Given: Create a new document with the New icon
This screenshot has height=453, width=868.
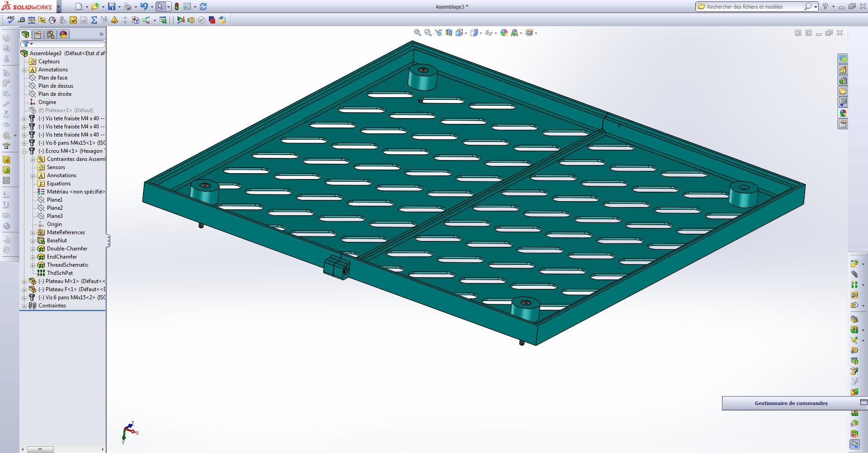Looking at the screenshot, I should tap(79, 6).
